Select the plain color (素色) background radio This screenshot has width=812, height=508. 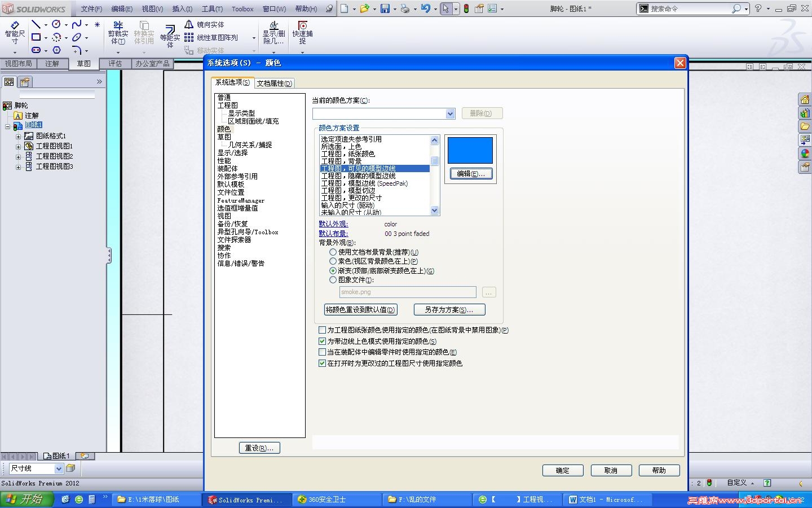(x=333, y=261)
